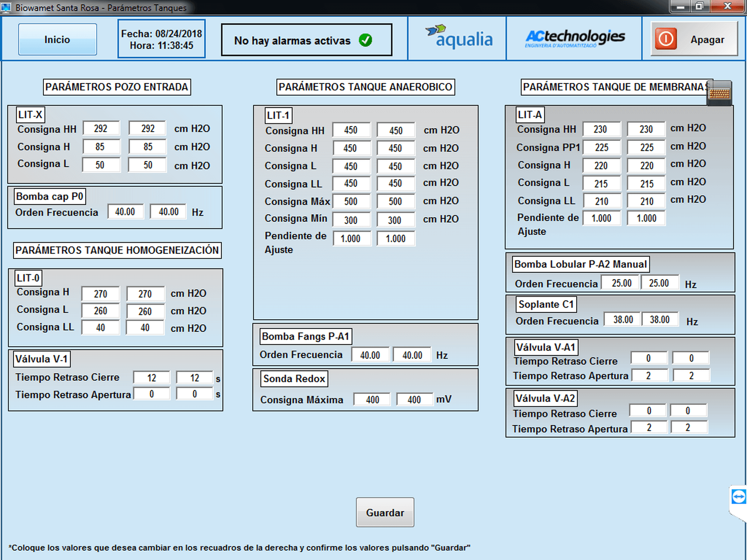Click the green alarm status checkmark

click(x=366, y=41)
